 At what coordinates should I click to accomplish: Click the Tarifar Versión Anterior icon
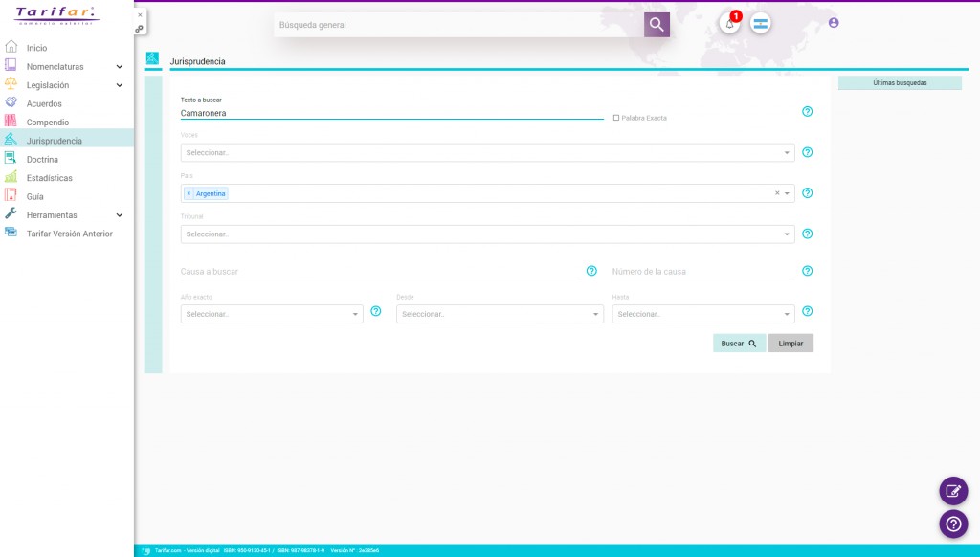[11, 233]
